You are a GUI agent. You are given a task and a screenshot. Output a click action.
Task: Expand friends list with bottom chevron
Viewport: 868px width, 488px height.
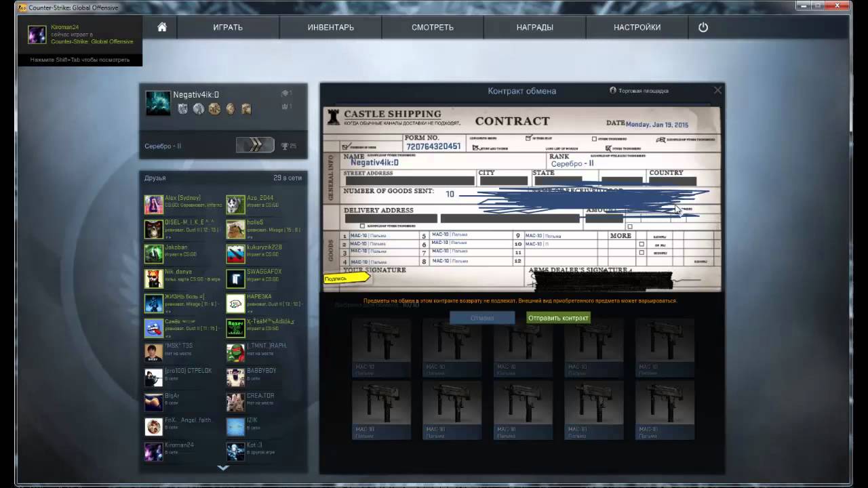point(223,468)
